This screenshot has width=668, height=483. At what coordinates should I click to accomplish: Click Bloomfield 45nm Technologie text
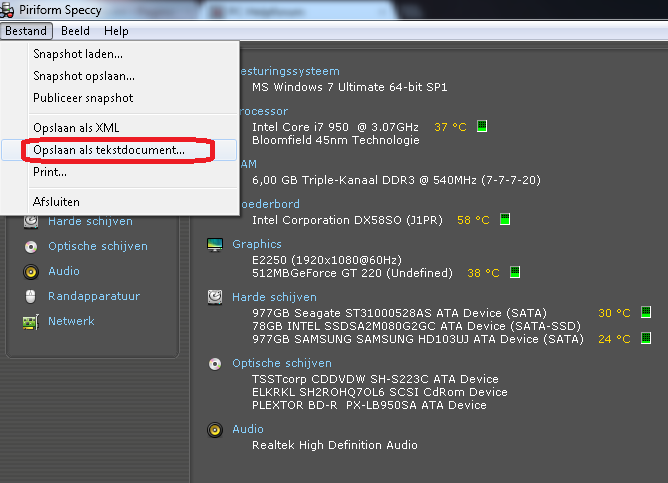point(336,140)
